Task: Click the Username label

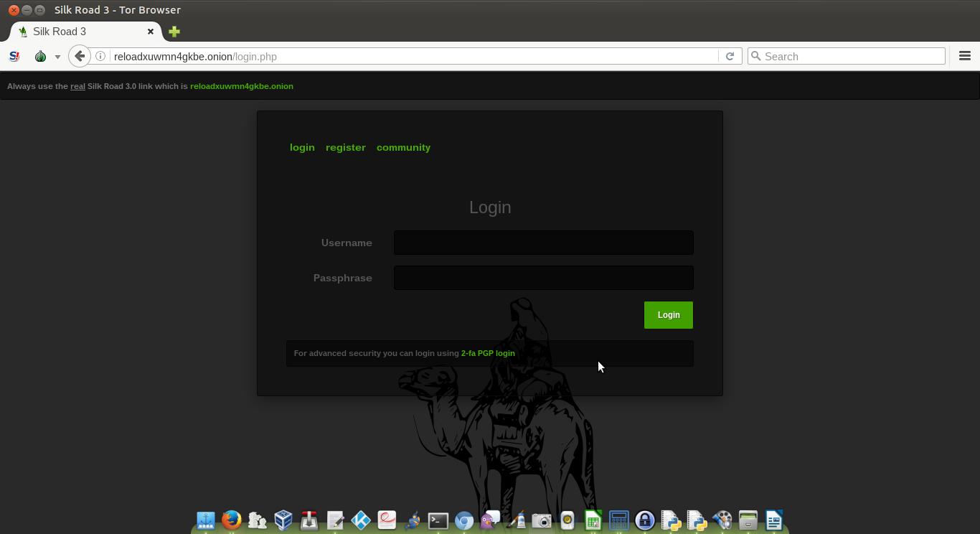Action: [x=347, y=243]
